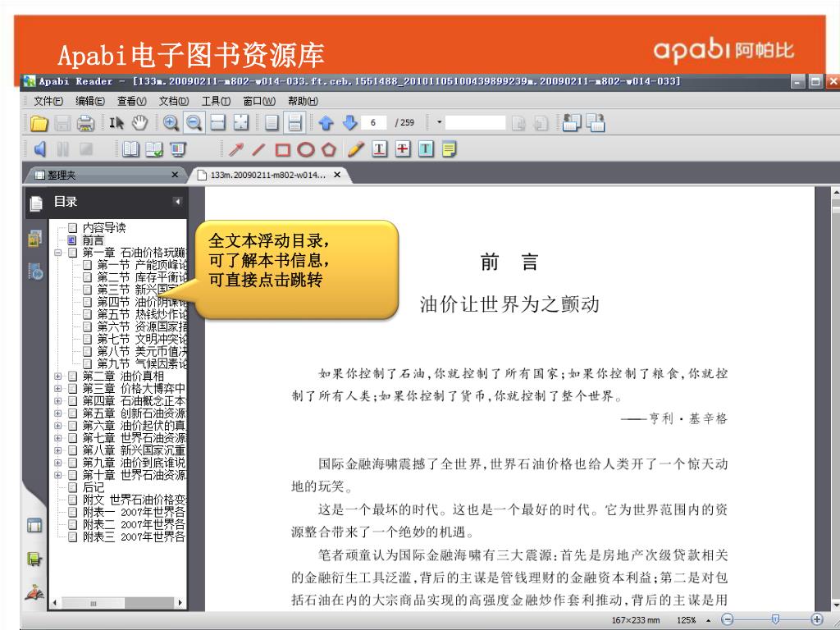Jump to 后记 in contents

tap(94, 487)
